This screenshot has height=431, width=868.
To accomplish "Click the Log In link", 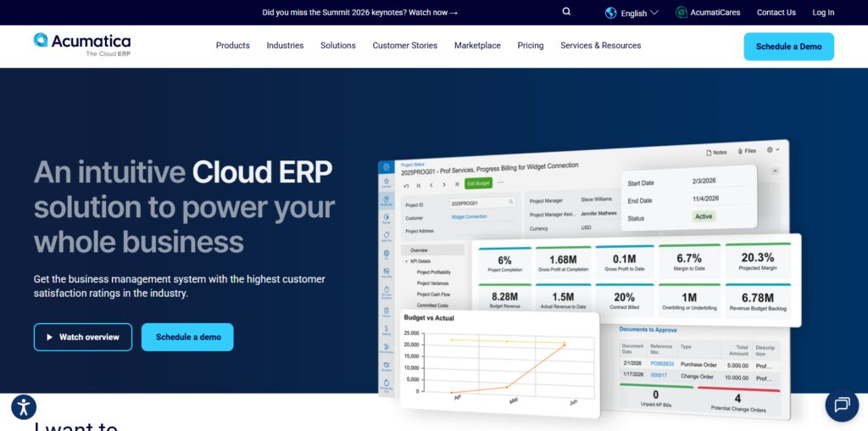I will [x=823, y=12].
